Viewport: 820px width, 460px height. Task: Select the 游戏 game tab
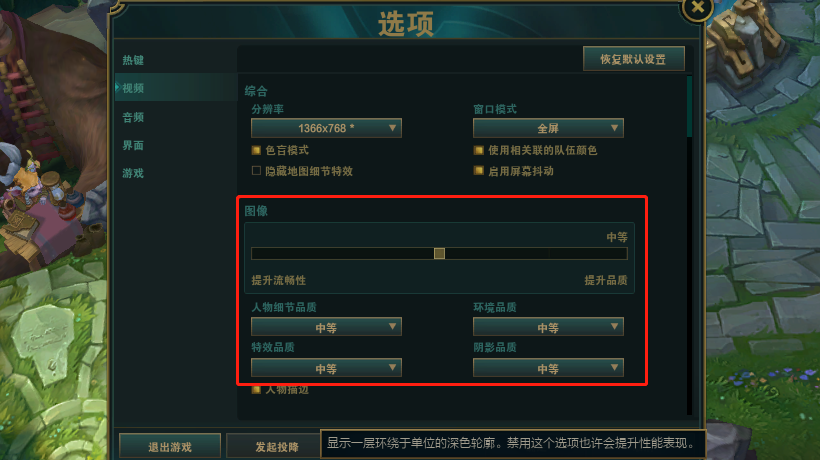point(133,173)
